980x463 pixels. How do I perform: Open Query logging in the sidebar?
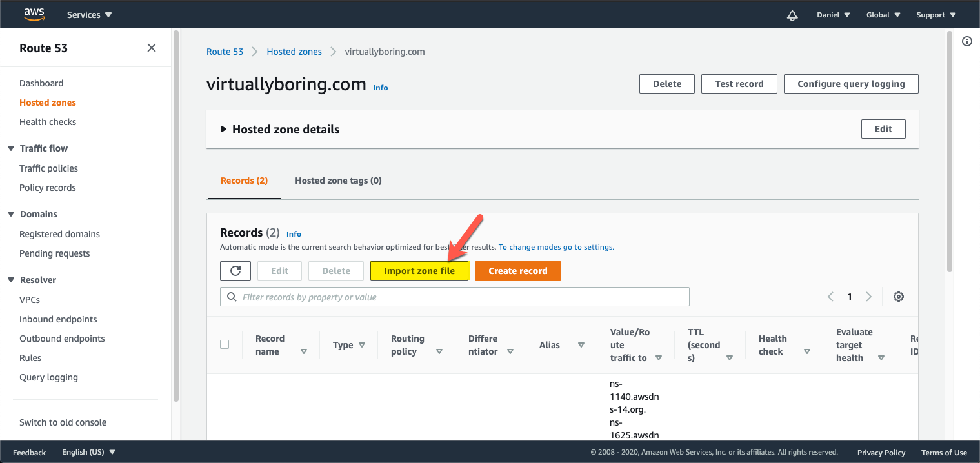[x=48, y=377]
